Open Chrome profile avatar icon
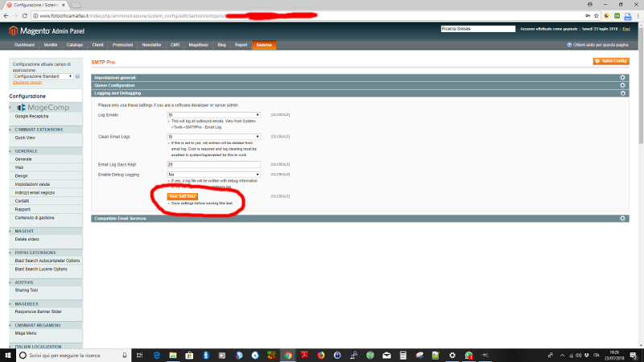 (590, 4)
